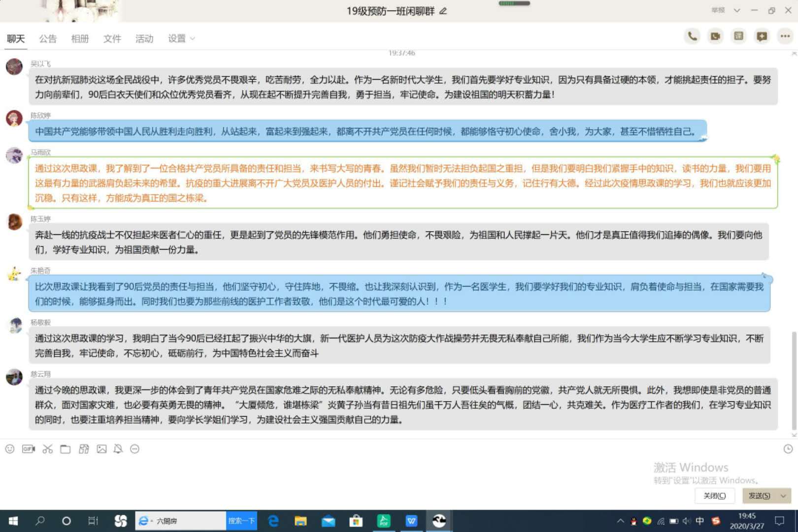Click the taskbar search box with 六间房
This screenshot has width=798, height=532.
(x=181, y=521)
